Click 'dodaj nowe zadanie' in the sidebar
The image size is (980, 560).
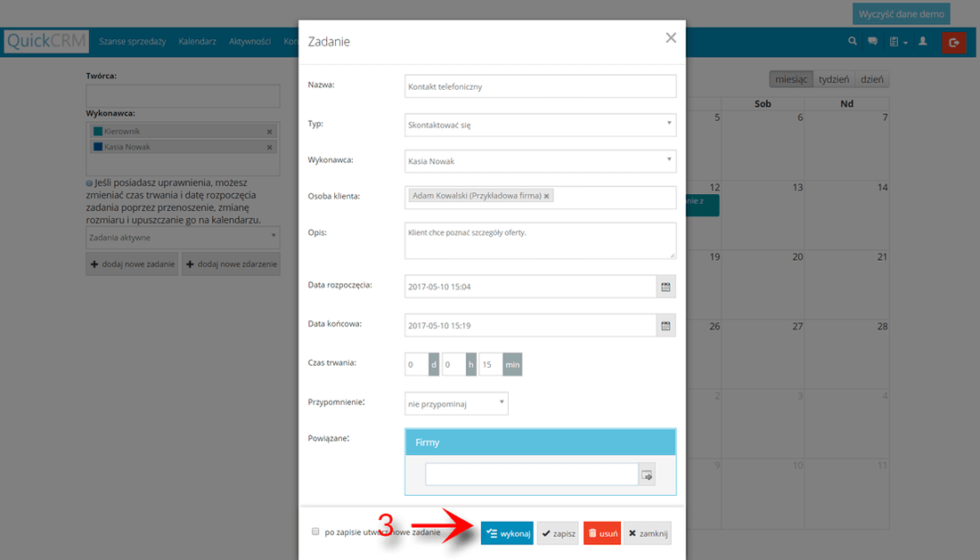(x=131, y=264)
